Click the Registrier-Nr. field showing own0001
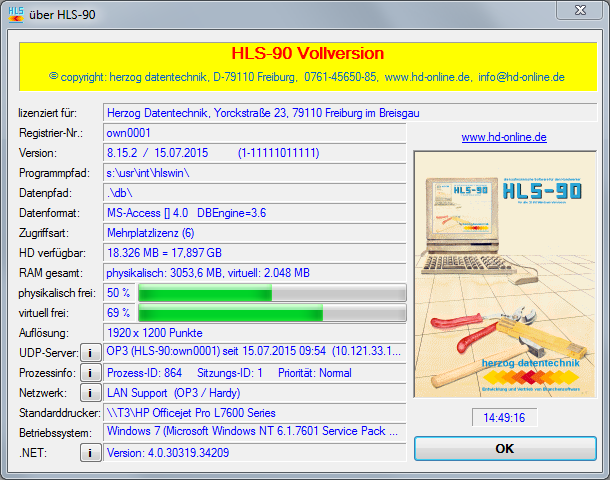This screenshot has height=480, width=610. [x=255, y=133]
